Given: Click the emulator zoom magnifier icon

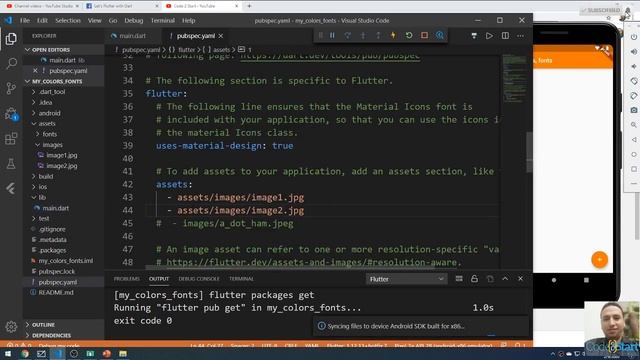Looking at the screenshot, I should point(633,125).
